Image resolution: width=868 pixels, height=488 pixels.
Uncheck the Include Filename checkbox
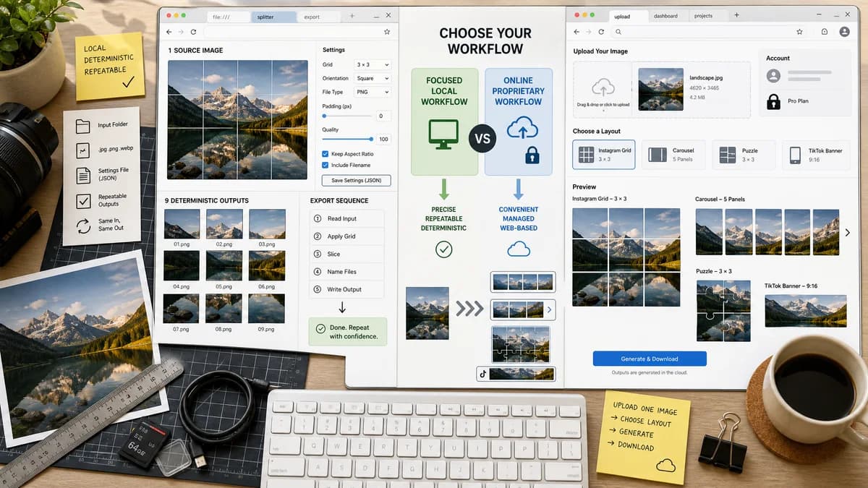click(x=325, y=166)
